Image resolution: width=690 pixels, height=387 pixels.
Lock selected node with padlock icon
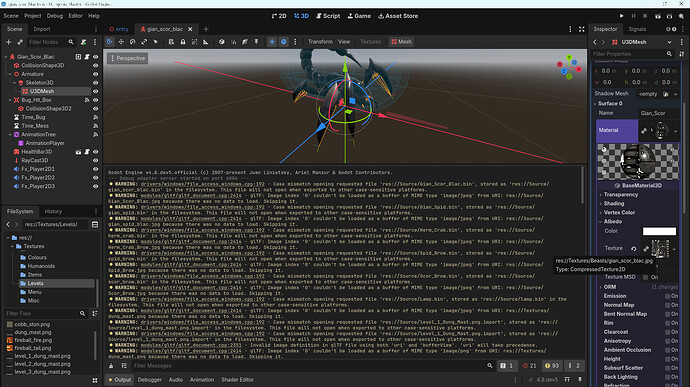pos(183,42)
